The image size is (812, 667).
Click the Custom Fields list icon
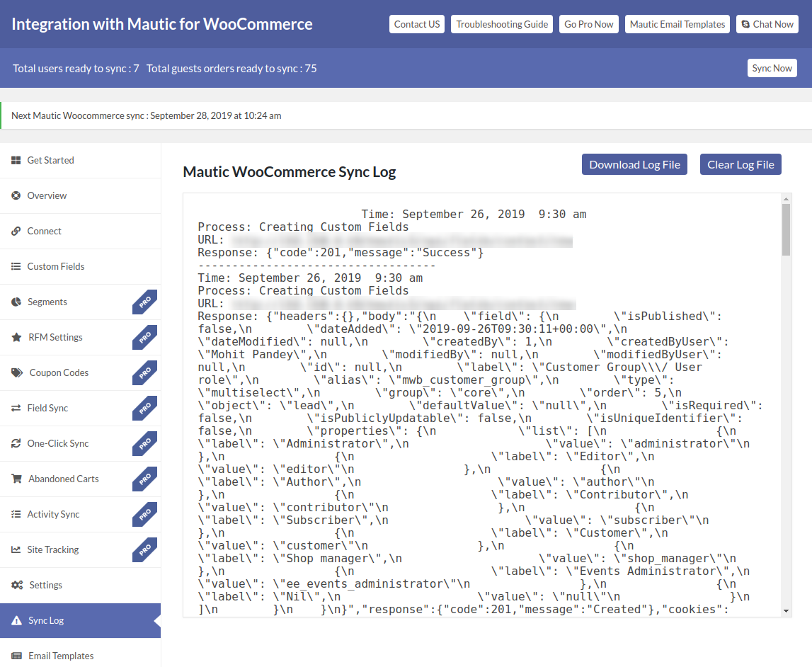[x=16, y=266]
